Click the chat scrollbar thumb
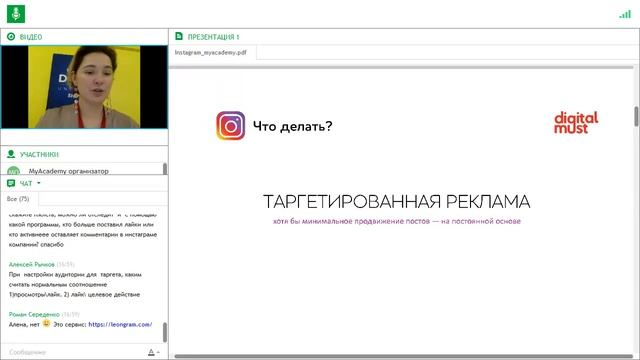Viewport: 640px width, 360px height. click(x=165, y=332)
